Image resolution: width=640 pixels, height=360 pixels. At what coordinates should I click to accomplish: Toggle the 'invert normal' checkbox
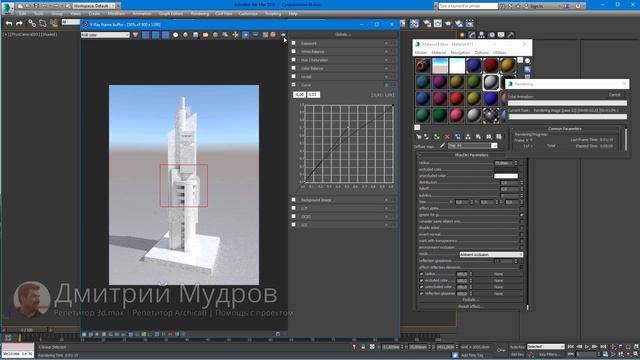click(x=522, y=234)
